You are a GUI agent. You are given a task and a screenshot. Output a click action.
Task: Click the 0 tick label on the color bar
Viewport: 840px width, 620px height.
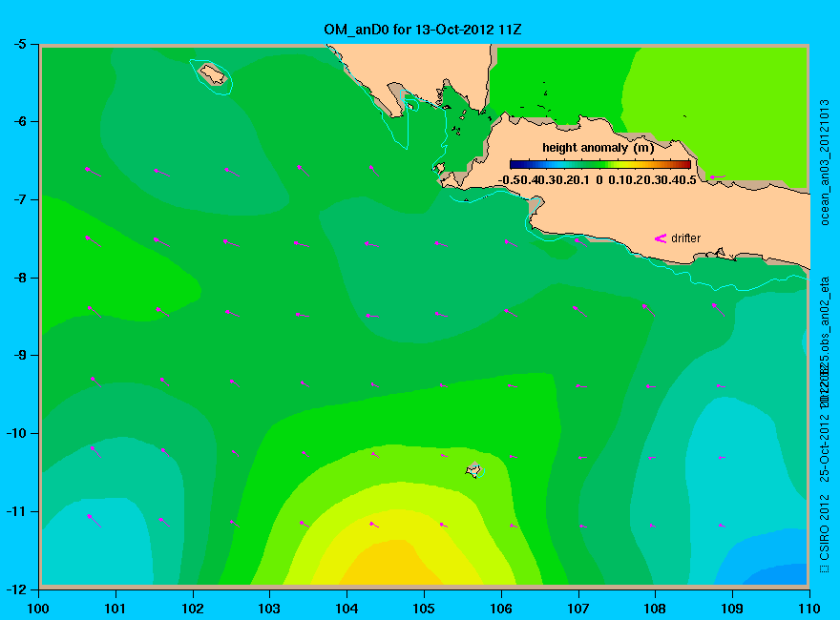tap(598, 180)
